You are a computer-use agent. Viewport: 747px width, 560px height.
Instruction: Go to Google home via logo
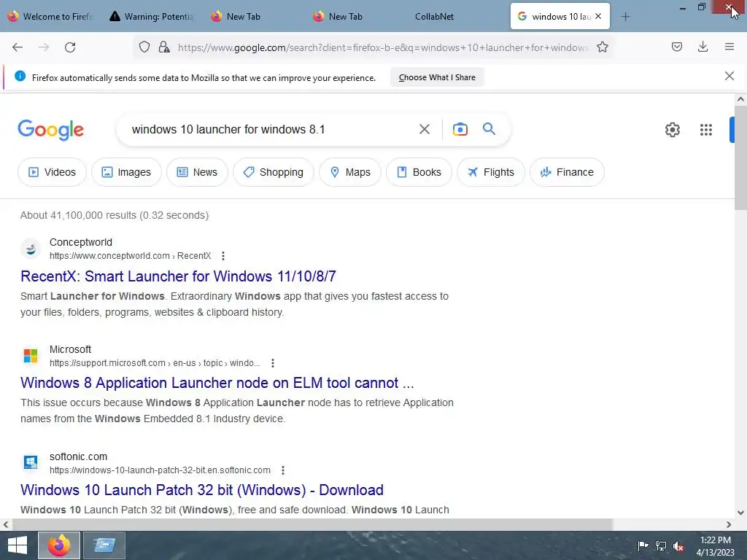click(51, 130)
